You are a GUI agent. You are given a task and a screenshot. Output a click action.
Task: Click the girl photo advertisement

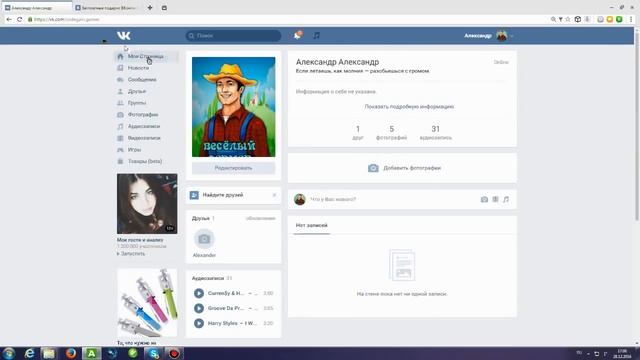147,204
